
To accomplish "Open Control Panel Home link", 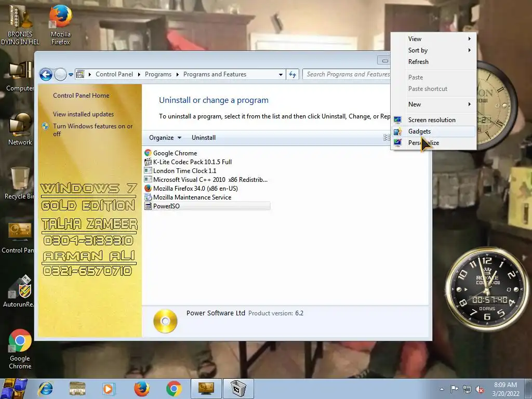I will coord(81,96).
